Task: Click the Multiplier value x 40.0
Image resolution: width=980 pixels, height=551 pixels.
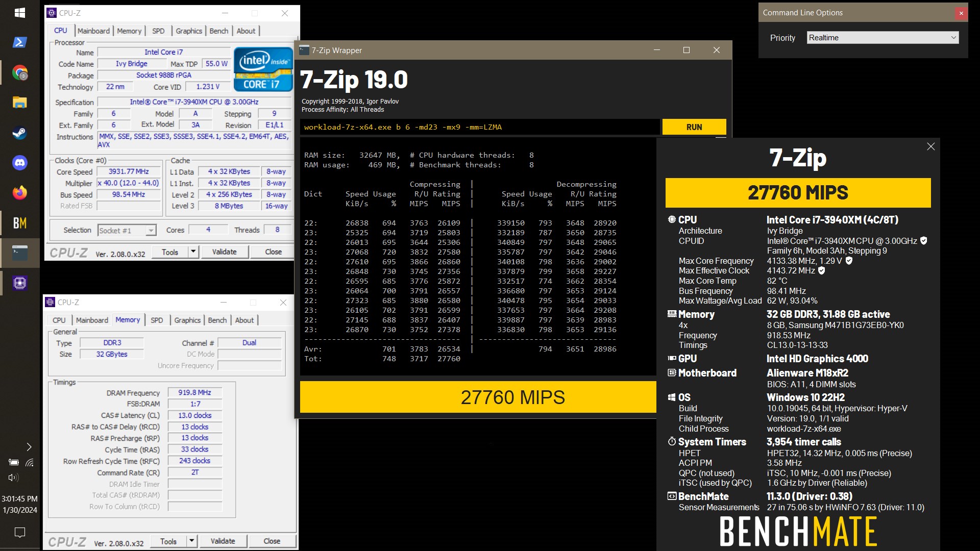Action: [x=129, y=183]
